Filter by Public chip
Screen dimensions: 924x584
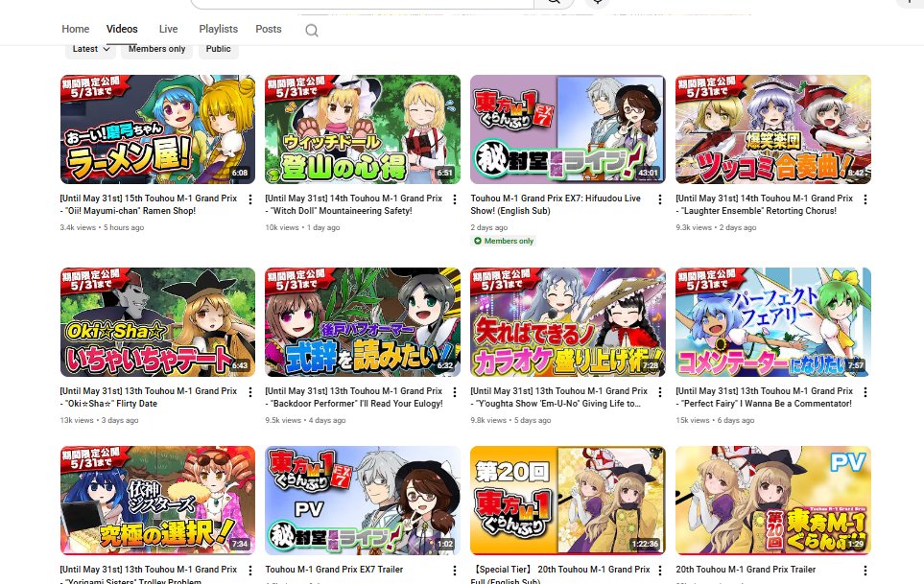point(218,49)
